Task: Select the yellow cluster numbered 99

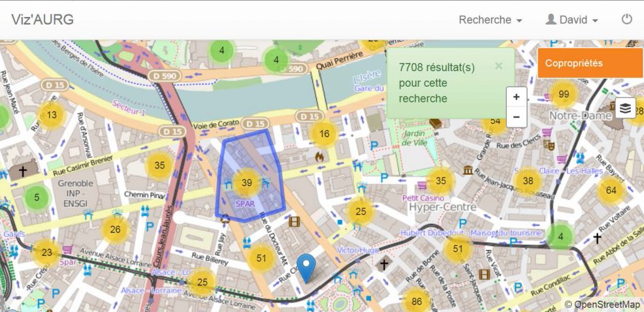Action: point(563,94)
